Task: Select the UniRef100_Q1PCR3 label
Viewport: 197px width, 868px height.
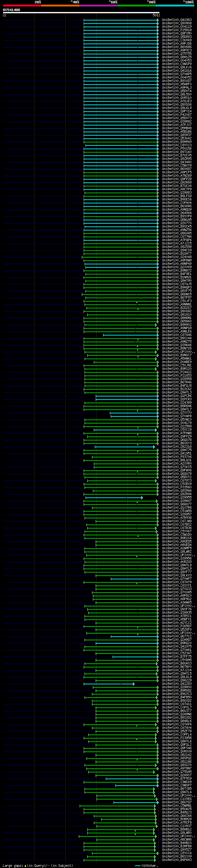Action: tap(176, 399)
